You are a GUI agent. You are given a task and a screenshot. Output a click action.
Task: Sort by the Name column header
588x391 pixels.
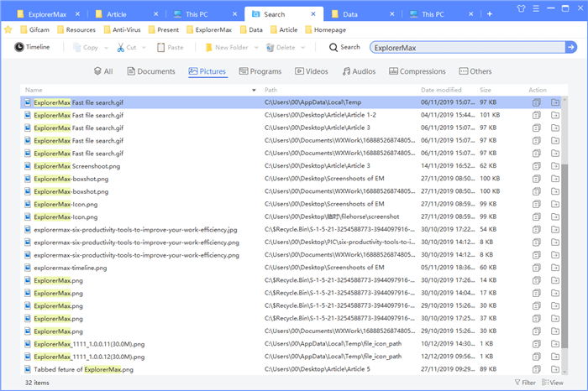(34, 90)
